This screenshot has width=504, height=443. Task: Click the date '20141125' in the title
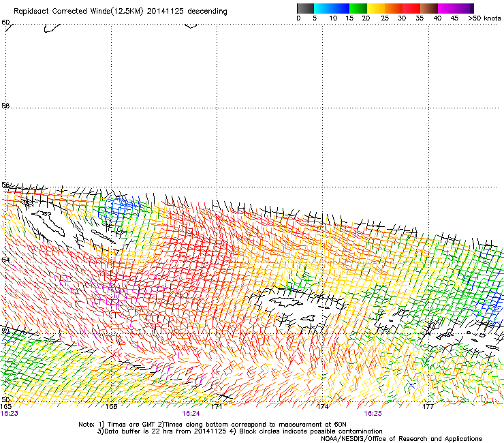tap(166, 12)
